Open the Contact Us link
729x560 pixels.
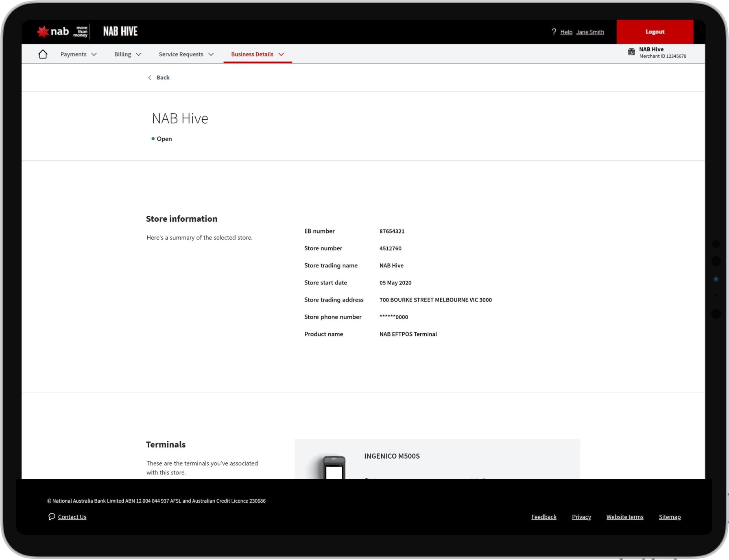point(72,517)
